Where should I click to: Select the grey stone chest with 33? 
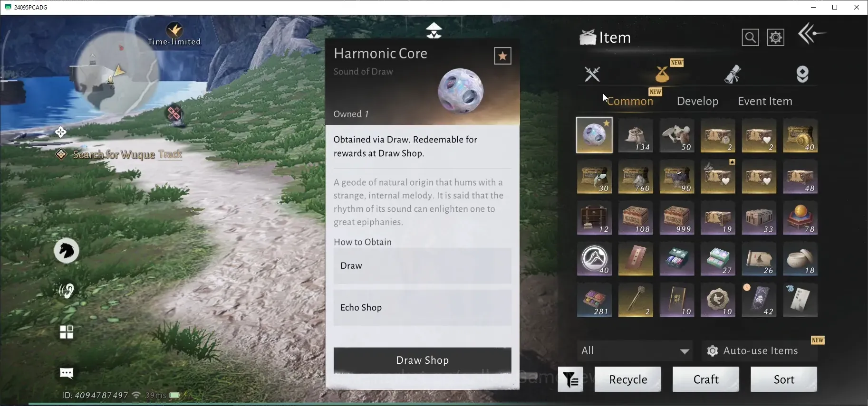pyautogui.click(x=759, y=218)
